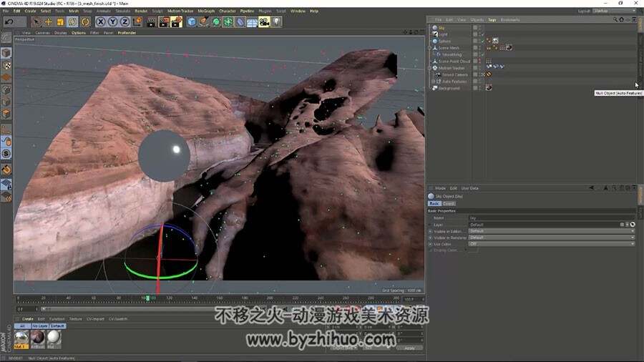Switch to the Coord. attribute tab
644x362 pixels.
(449, 204)
